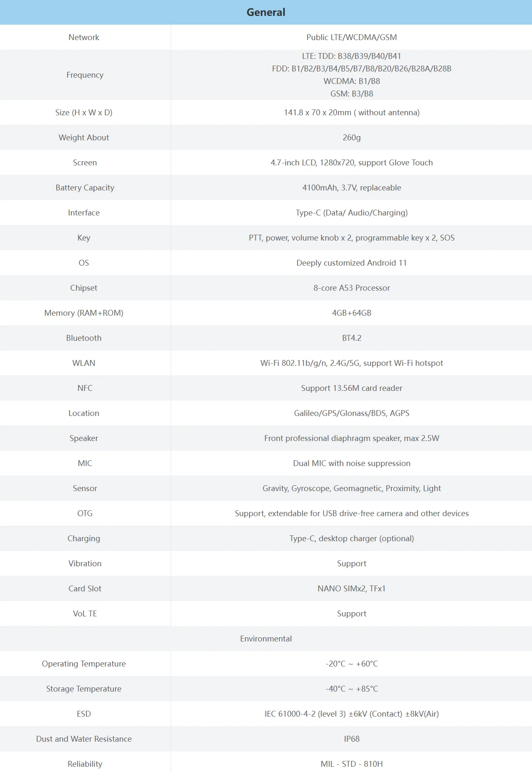Select the BT4.2 Bluetooth value
The width and height of the screenshot is (532, 773).
(351, 338)
